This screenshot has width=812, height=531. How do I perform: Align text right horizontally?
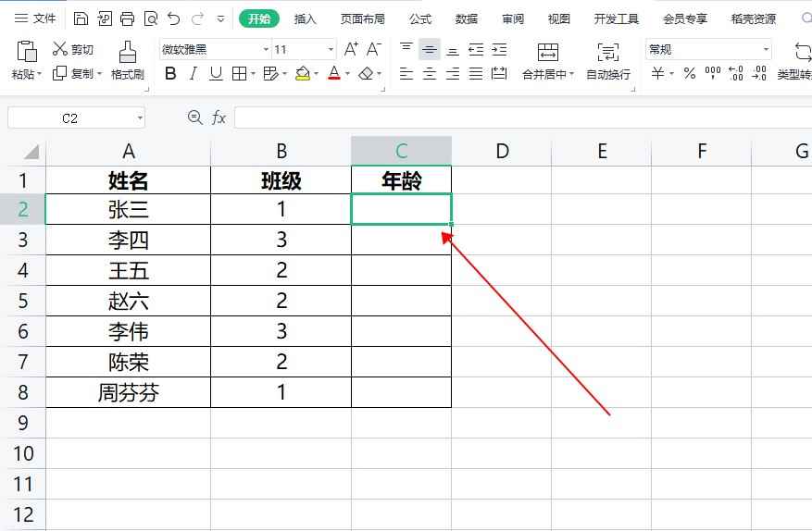[x=453, y=73]
